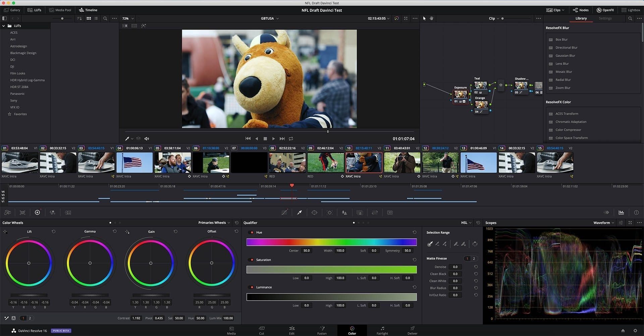Open the Blackmagic Design LUT folder
This screenshot has width=644, height=336.
point(23,53)
